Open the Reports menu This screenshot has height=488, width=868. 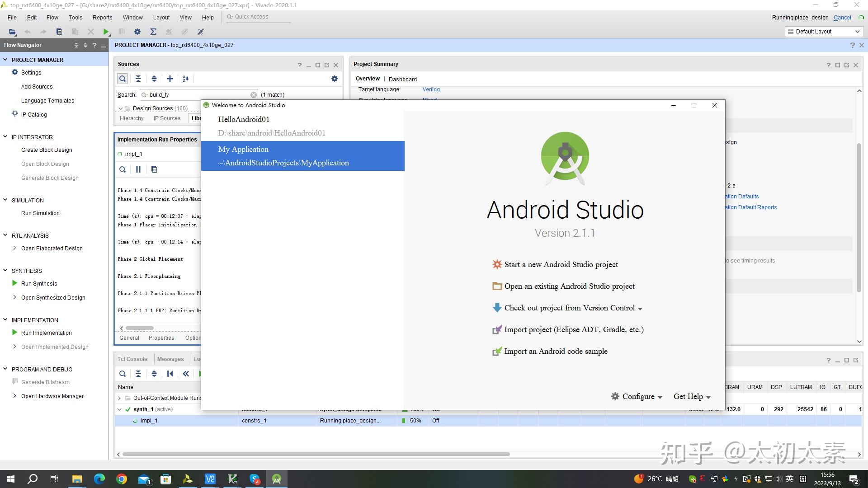point(102,18)
